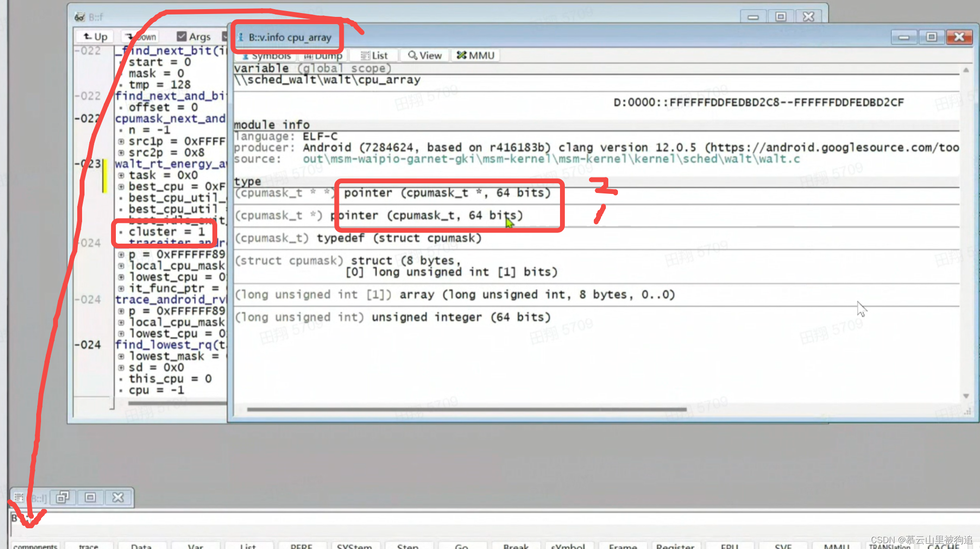This screenshot has height=549, width=980.
Task: Expand the local_cpu_mask variable
Action: [122, 266]
